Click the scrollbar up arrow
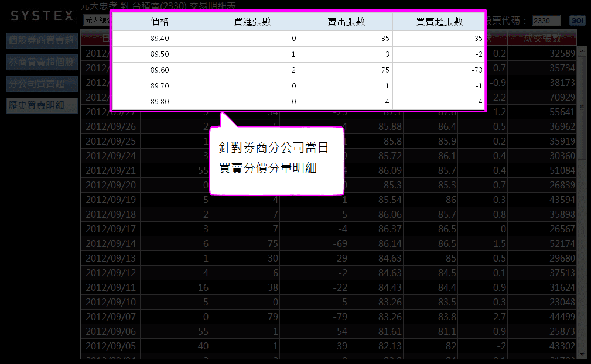Image resolution: width=591 pixels, height=364 pixels. coord(582,50)
